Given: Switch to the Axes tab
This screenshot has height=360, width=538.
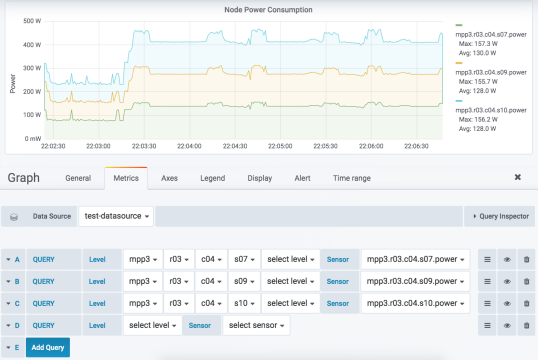Looking at the screenshot, I should (169, 178).
